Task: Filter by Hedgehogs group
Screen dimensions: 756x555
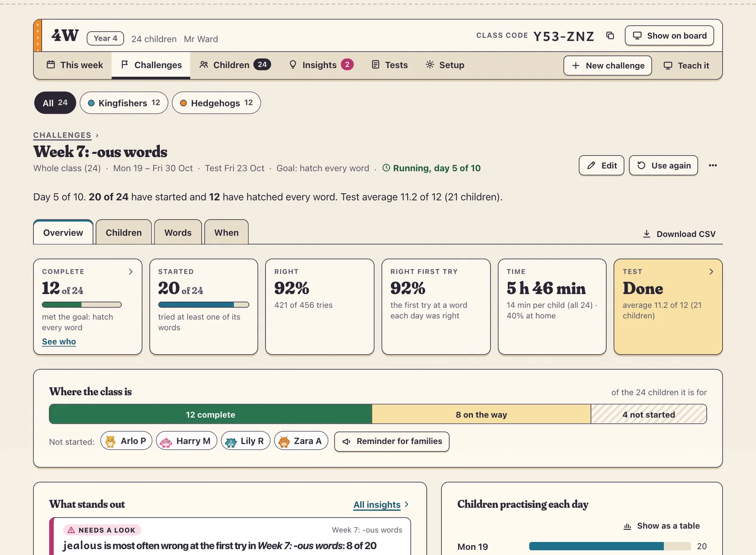Action: (x=216, y=103)
